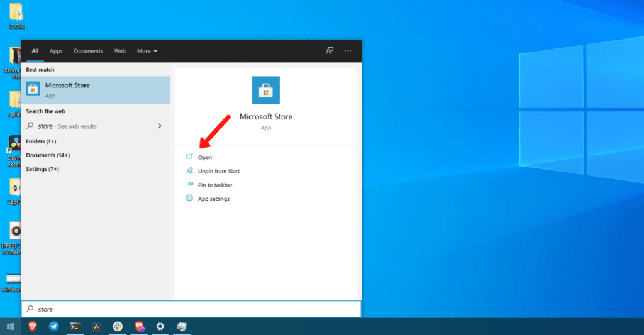Show the Settings (7+) results
The height and width of the screenshot is (335, 644).
[x=42, y=169]
